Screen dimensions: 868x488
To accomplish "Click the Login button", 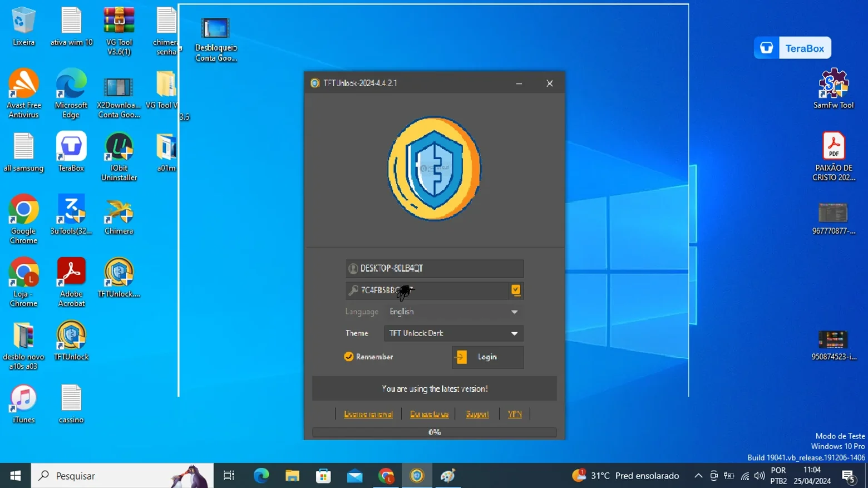I will click(x=487, y=357).
